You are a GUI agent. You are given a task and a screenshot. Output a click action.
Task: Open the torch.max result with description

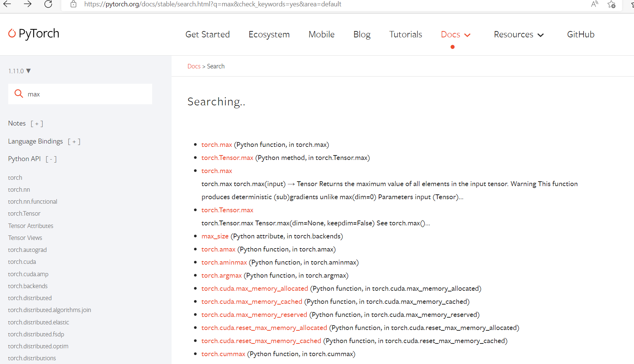tap(217, 171)
